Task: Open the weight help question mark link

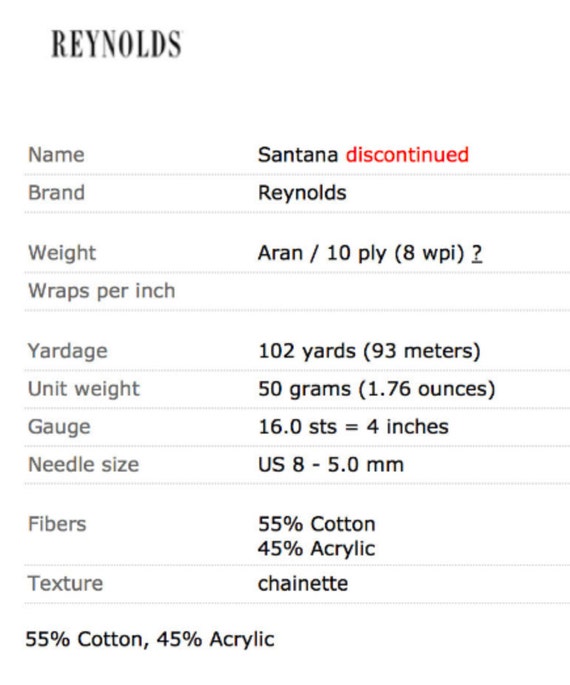Action: click(x=477, y=253)
